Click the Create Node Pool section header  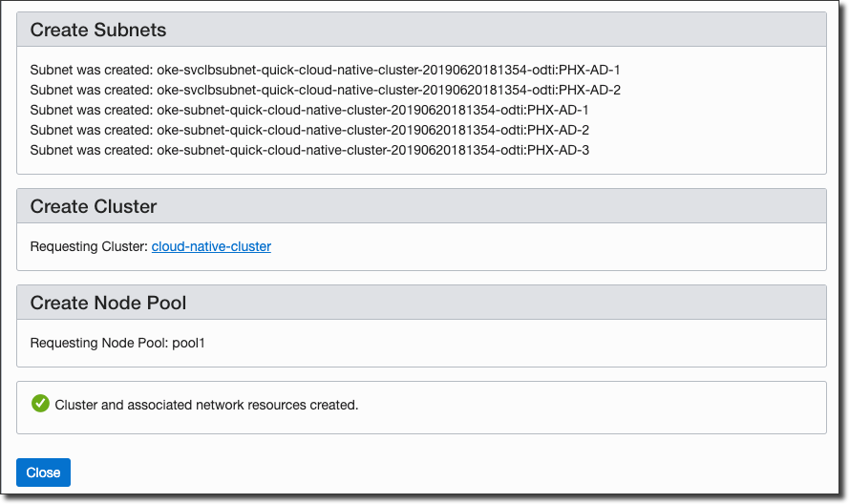(x=108, y=303)
